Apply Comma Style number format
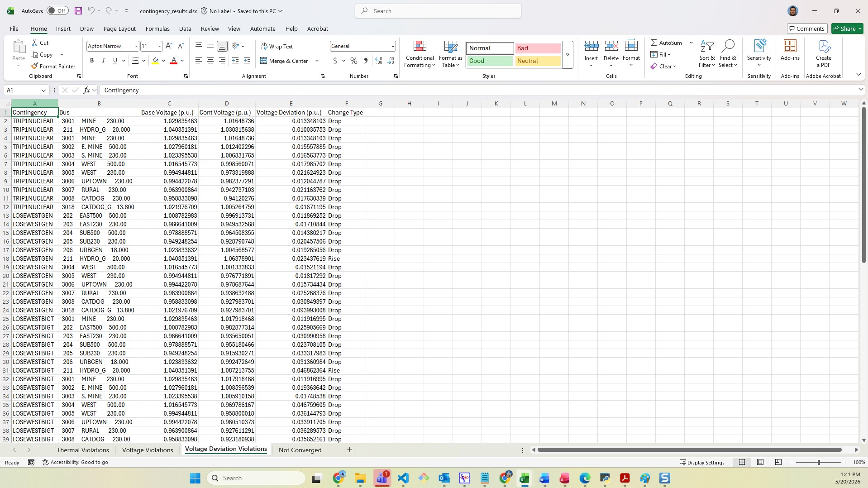This screenshot has height=488, width=868. 366,61
